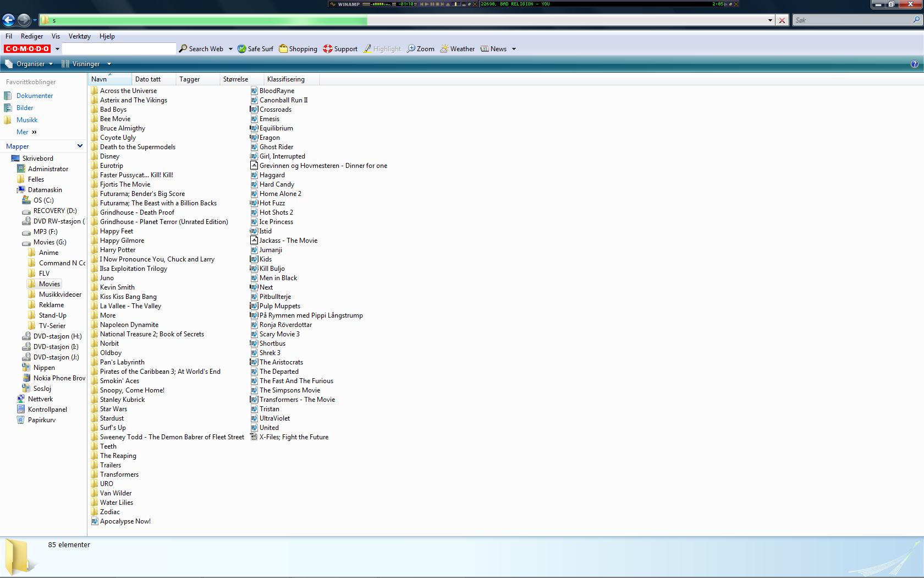Screen dimensions: 924x578
Task: Open the Fil menu
Action: point(9,36)
